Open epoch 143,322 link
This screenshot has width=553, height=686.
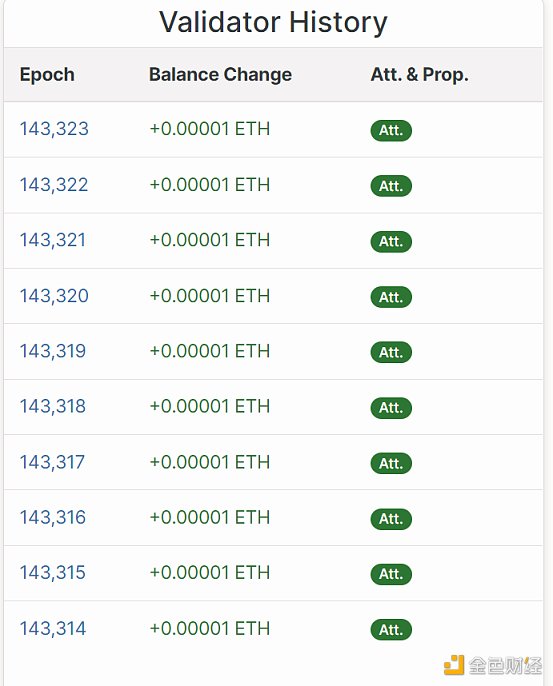click(x=54, y=185)
